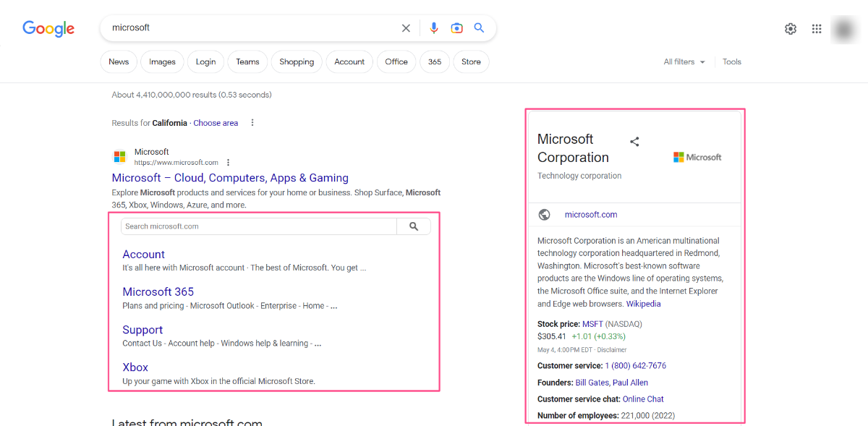This screenshot has width=868, height=426.
Task: Select the Office filter chip
Action: [396, 62]
